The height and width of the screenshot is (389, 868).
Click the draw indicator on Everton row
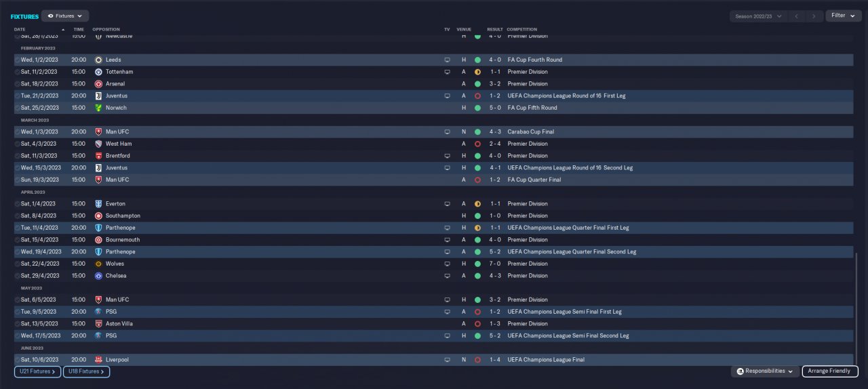tap(477, 204)
